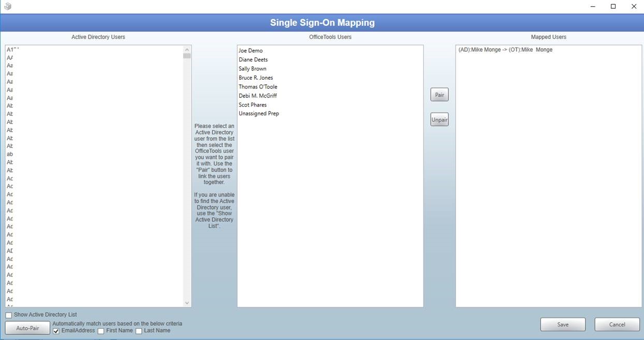644x340 pixels.
Task: Select Debi M. McGriff in the OfficeTools Users list
Action: pos(258,96)
